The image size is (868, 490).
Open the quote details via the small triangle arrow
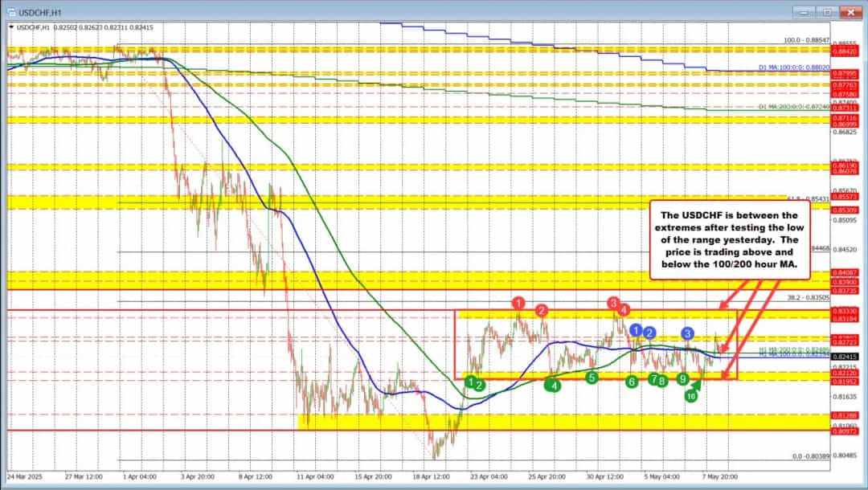click(x=12, y=25)
